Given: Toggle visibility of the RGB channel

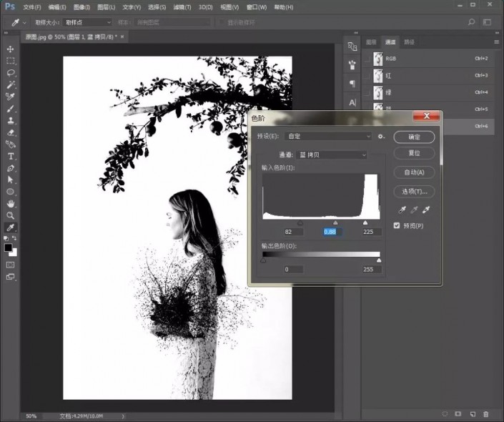Looking at the screenshot, I should [367, 59].
